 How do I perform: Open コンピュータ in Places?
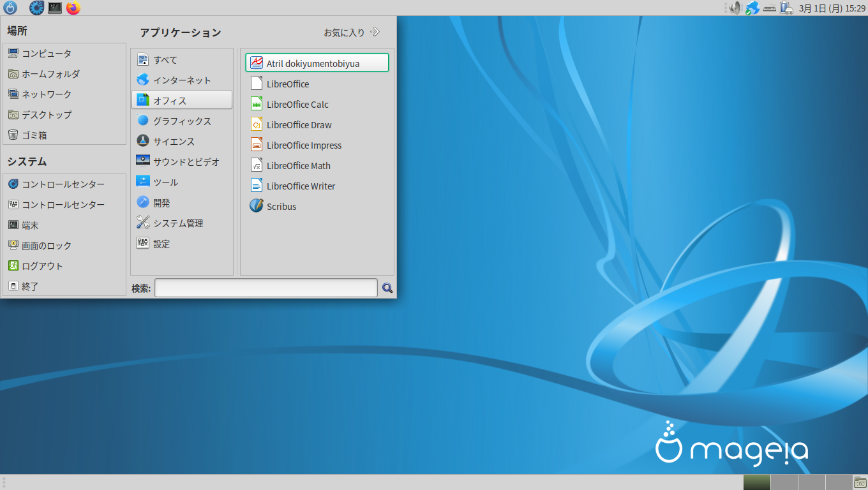pos(64,54)
